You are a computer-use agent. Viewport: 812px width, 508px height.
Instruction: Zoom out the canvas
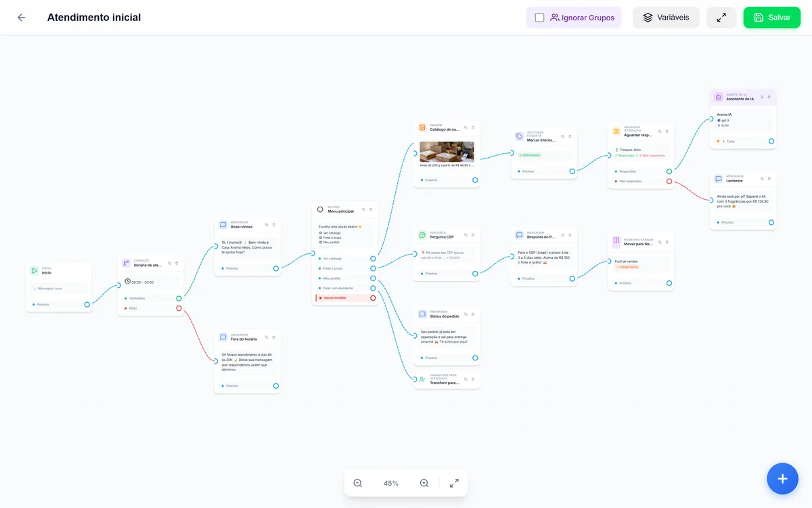(358, 483)
